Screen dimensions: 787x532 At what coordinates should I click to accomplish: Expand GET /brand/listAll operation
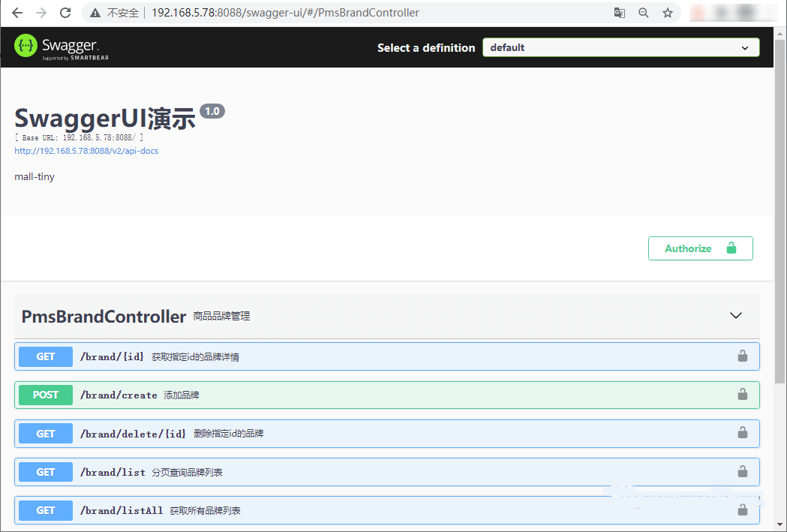click(x=386, y=510)
